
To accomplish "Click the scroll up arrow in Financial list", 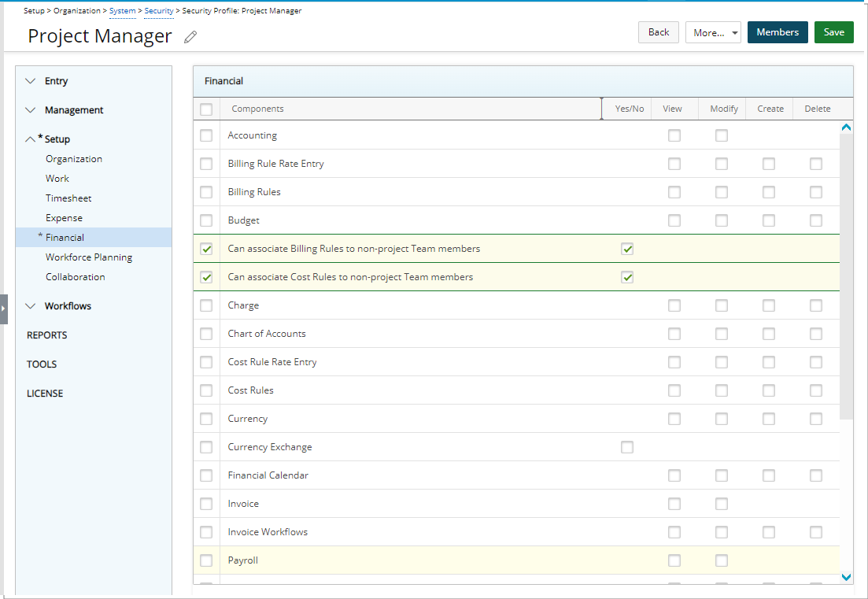I will tap(847, 127).
